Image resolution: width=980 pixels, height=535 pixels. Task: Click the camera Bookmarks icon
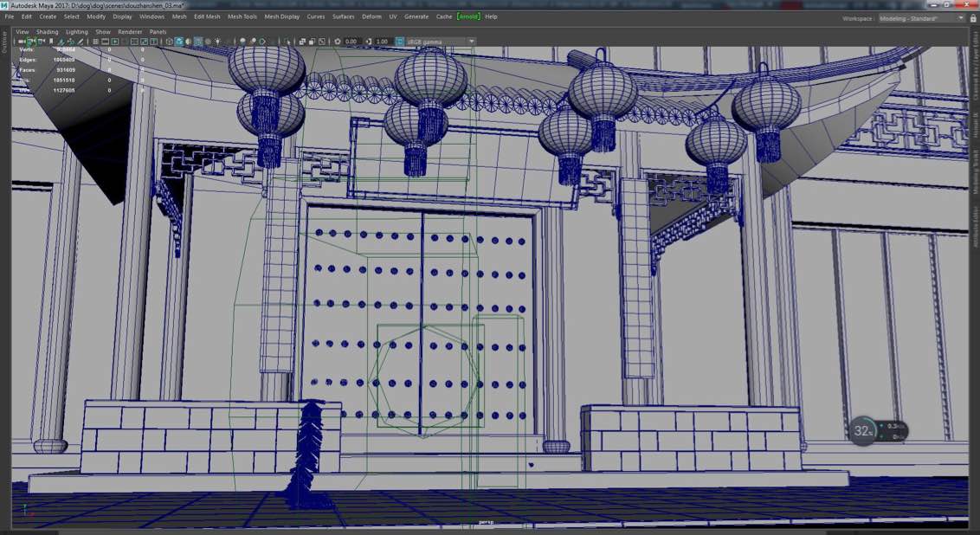point(50,42)
